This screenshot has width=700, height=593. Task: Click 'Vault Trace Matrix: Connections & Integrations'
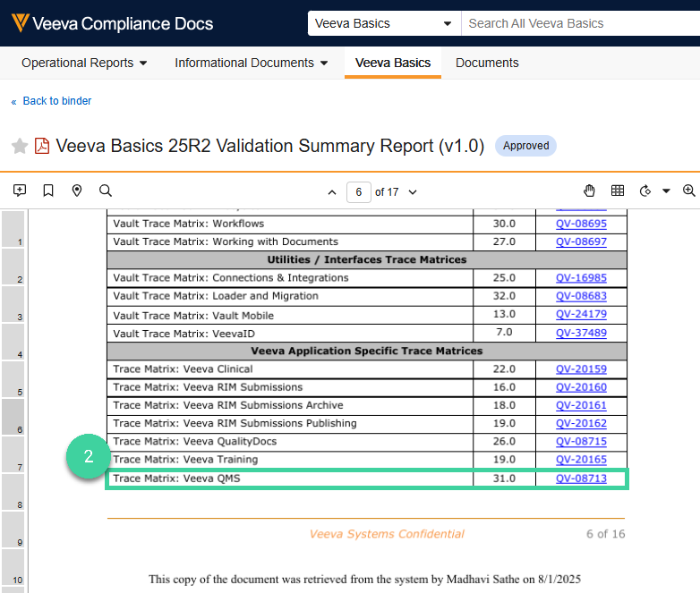pos(231,277)
